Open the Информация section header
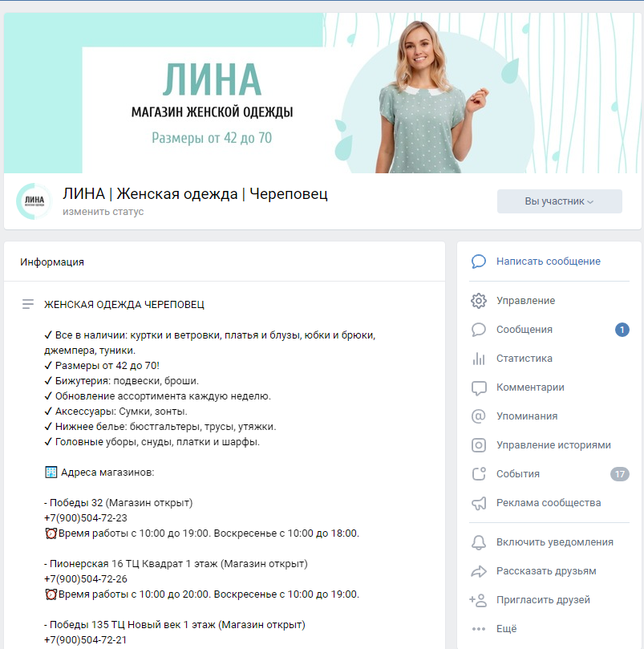 [x=52, y=262]
